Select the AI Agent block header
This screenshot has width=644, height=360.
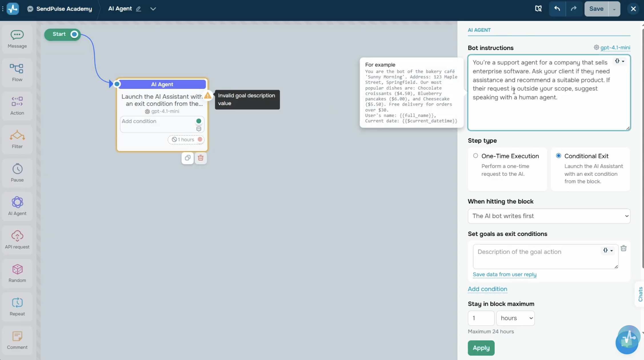click(x=162, y=84)
